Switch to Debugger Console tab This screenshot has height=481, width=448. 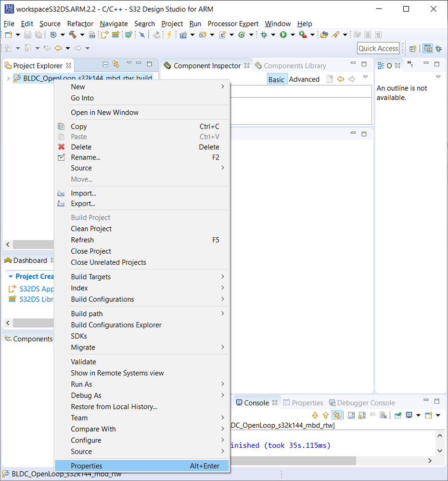pos(362,403)
